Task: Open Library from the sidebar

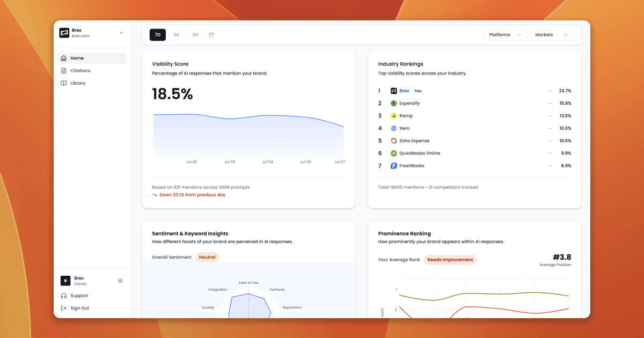Action: tap(78, 83)
